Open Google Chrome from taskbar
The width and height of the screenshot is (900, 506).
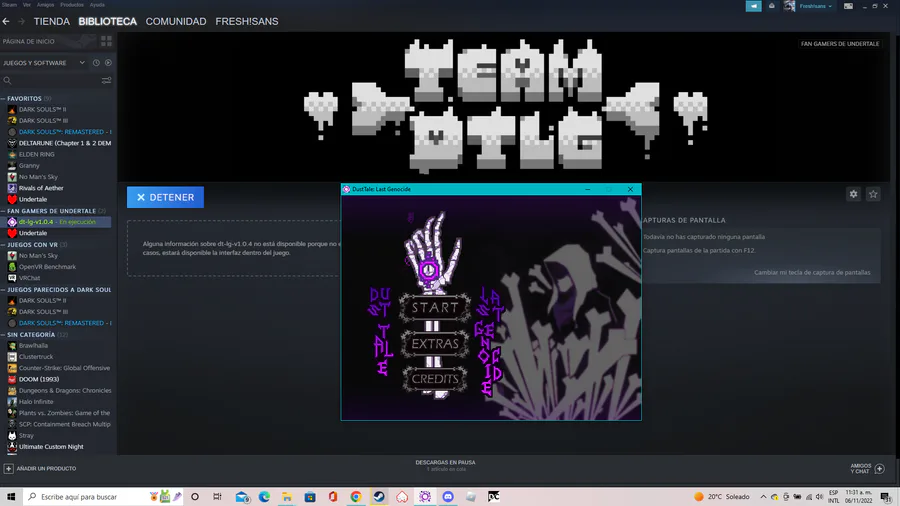tap(356, 497)
